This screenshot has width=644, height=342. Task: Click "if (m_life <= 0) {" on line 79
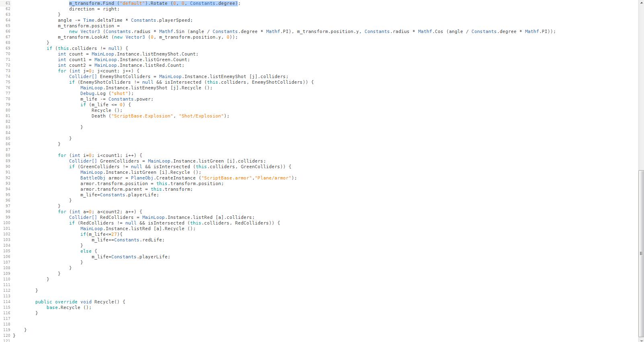point(105,105)
